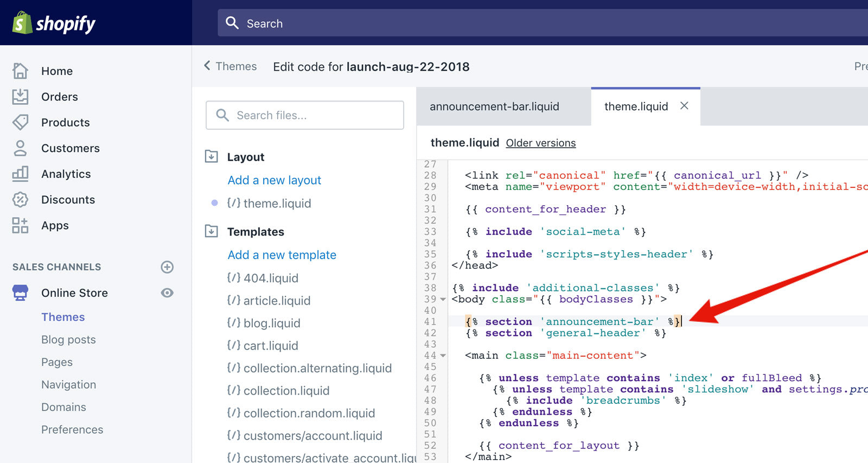
Task: Click line number 35 in gutter
Action: pyautogui.click(x=430, y=254)
